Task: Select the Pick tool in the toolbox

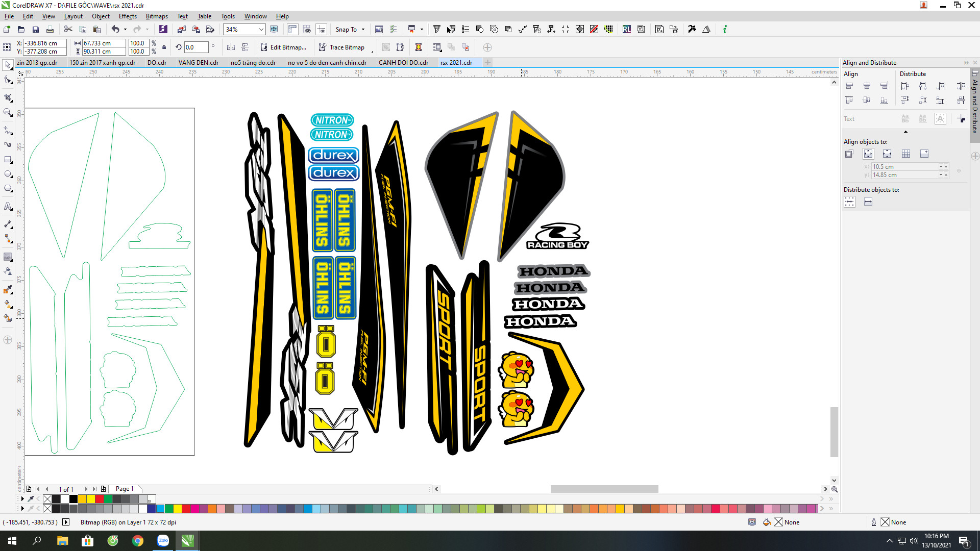Action: pyautogui.click(x=8, y=65)
